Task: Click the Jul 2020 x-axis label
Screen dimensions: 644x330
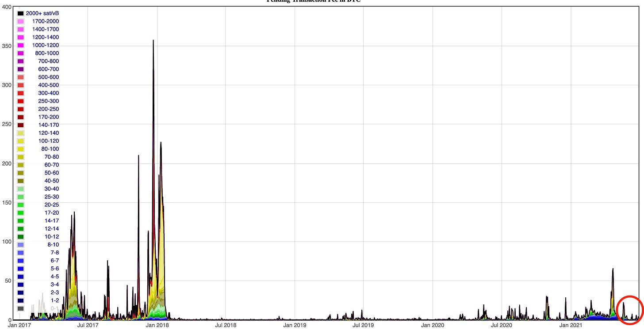Action: pos(502,326)
